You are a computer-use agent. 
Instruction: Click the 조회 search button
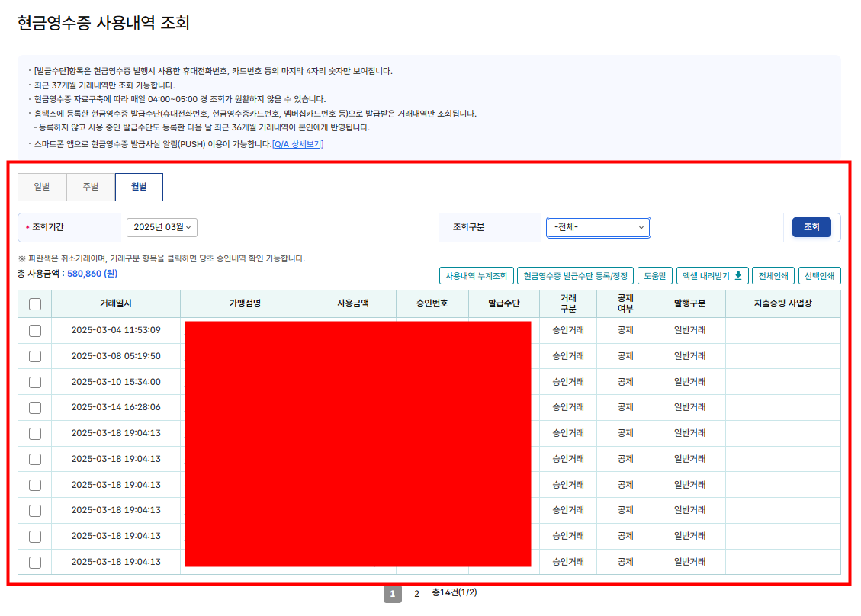point(811,227)
